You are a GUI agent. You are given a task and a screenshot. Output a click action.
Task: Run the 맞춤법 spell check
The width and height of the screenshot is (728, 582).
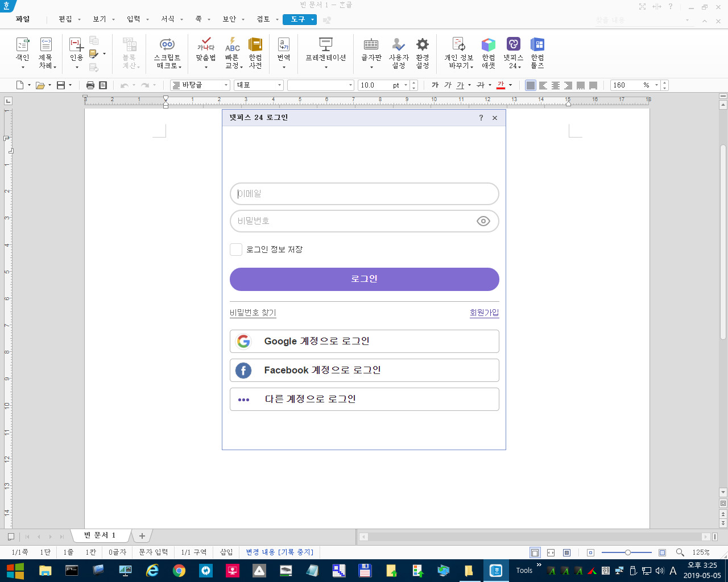click(206, 53)
